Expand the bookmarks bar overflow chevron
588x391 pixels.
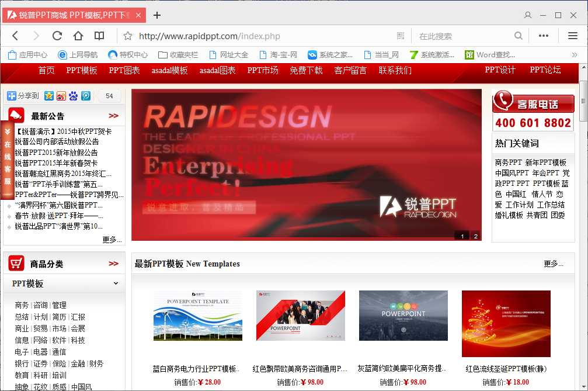574,55
